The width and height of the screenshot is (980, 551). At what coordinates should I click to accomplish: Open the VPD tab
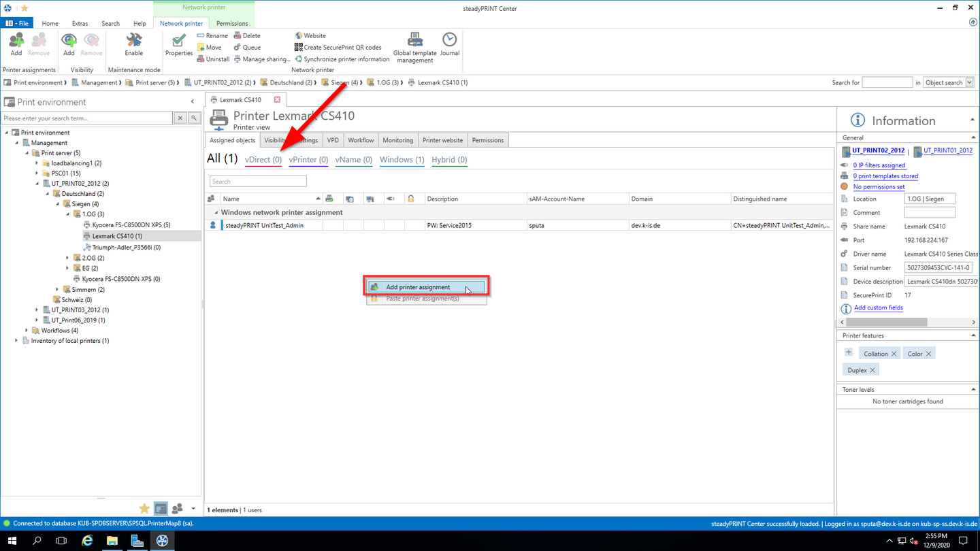point(333,140)
